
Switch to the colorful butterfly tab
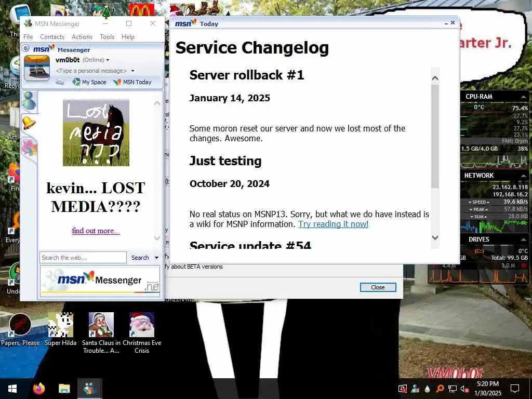pyautogui.click(x=29, y=148)
